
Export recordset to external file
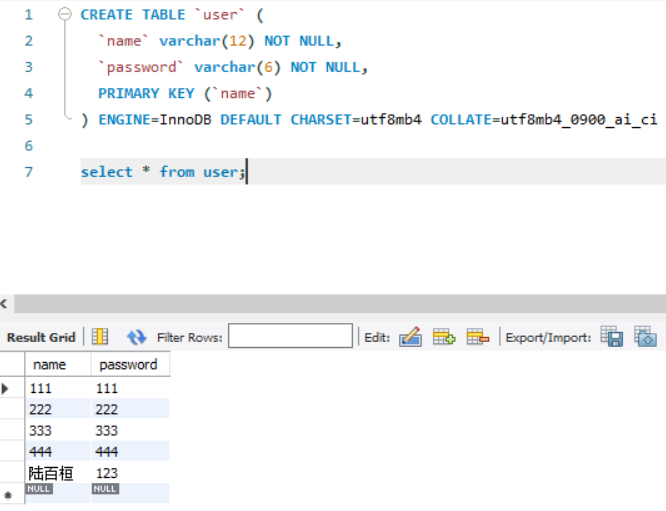(x=612, y=336)
